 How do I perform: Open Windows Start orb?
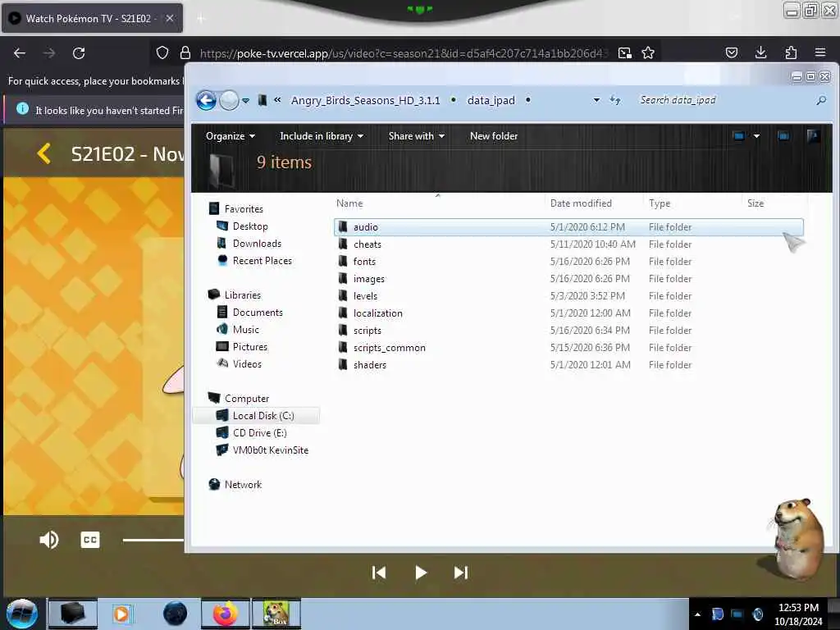click(x=21, y=614)
